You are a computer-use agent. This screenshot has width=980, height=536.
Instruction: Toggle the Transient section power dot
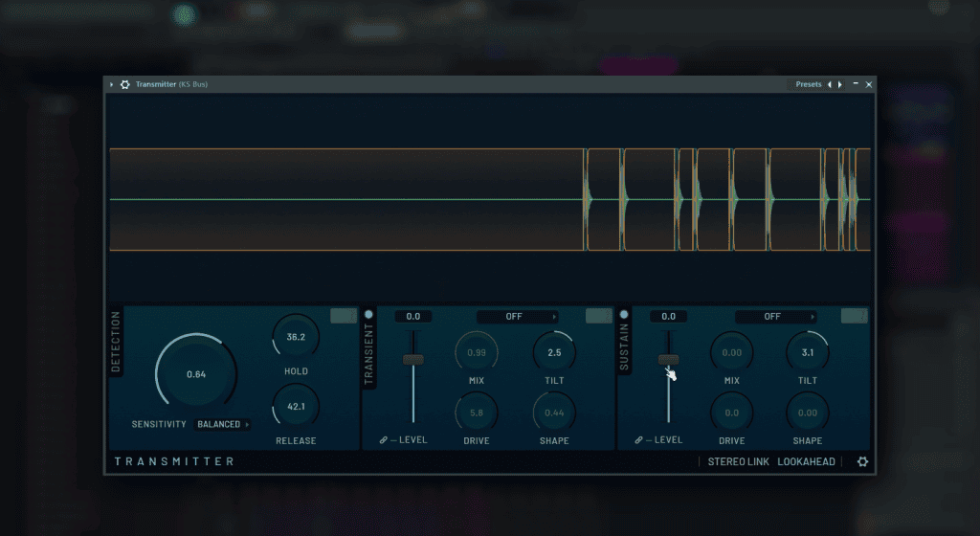[368, 314]
